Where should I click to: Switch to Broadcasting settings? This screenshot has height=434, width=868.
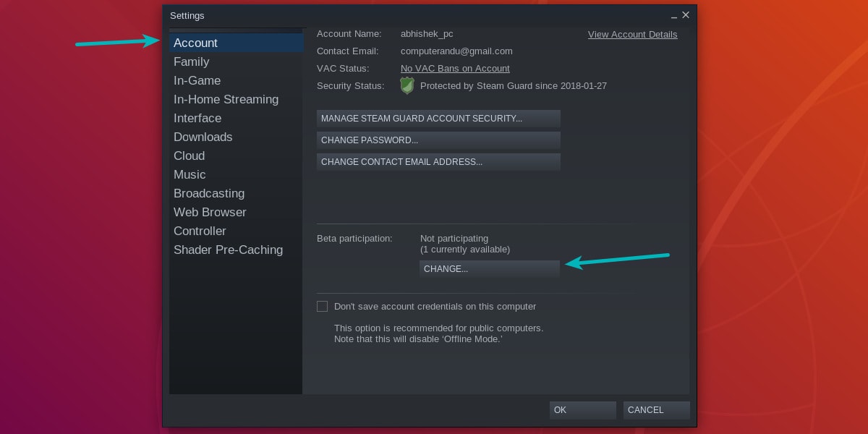209,193
